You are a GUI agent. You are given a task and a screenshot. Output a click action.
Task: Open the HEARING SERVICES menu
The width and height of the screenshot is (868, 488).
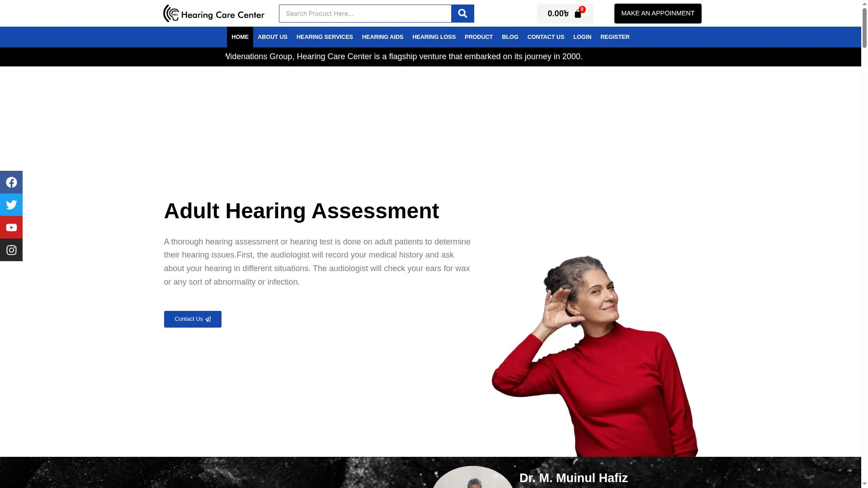coord(325,37)
